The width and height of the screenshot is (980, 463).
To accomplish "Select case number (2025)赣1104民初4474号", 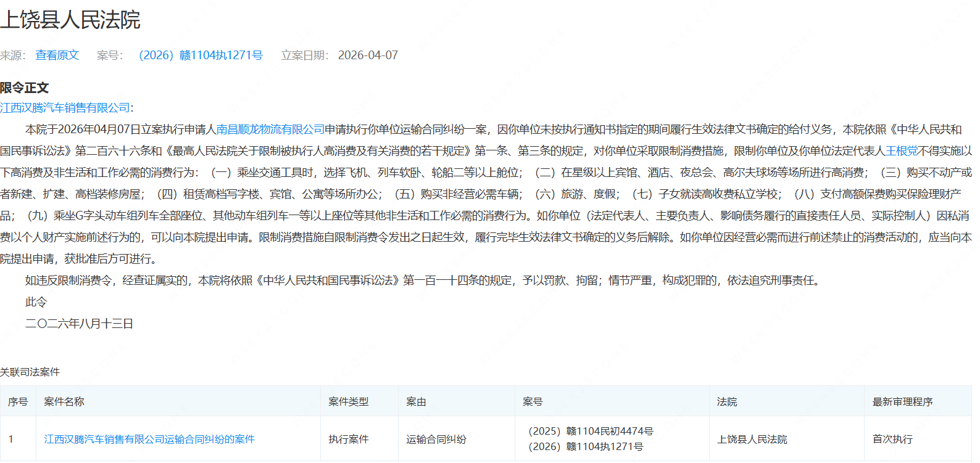I will [588, 431].
